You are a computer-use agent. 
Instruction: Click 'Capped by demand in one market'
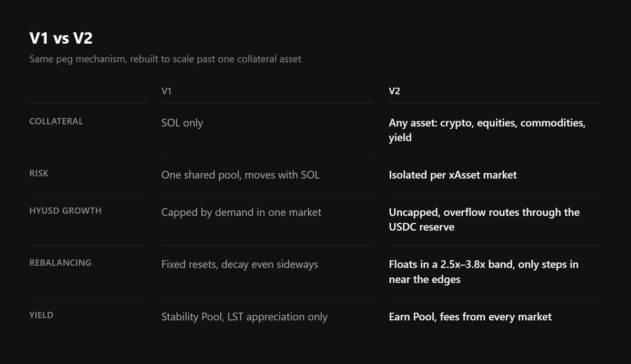241,212
